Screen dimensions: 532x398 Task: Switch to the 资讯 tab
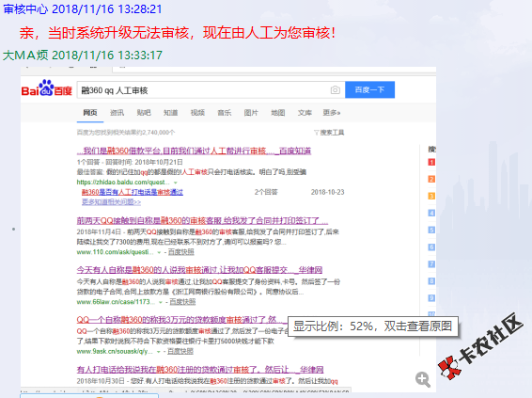click(117, 113)
